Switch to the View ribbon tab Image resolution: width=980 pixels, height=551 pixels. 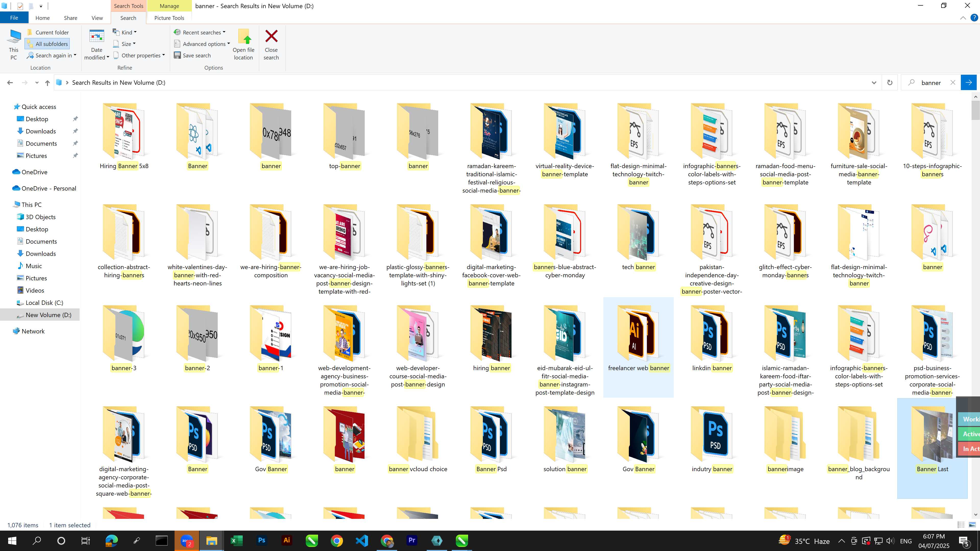[x=97, y=18]
